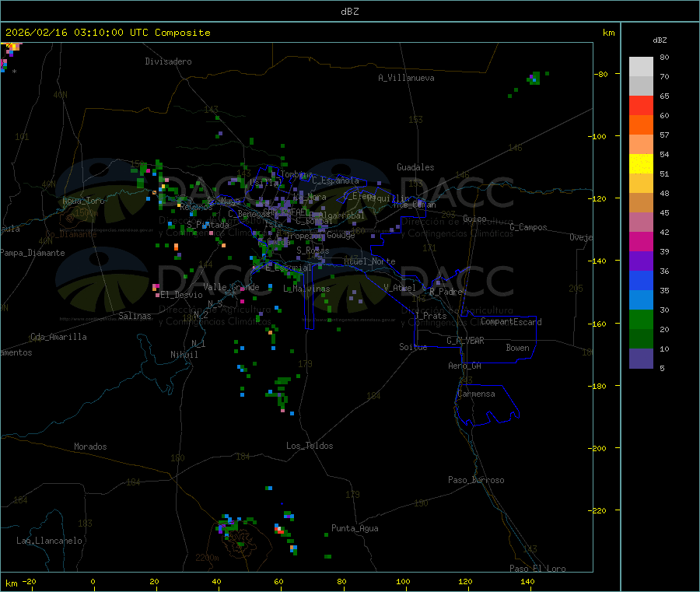Click the '100' x-axis tick label
The height and width of the screenshot is (592, 700).
pos(403,581)
